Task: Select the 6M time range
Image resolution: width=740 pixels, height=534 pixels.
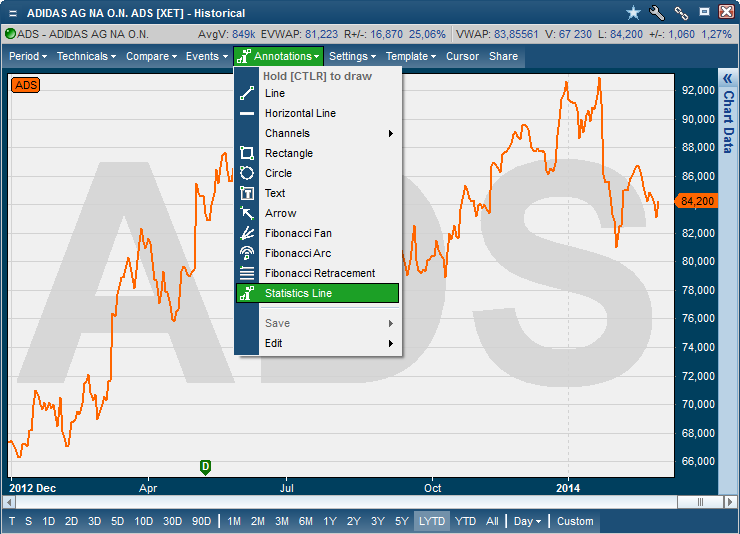Action: click(306, 521)
